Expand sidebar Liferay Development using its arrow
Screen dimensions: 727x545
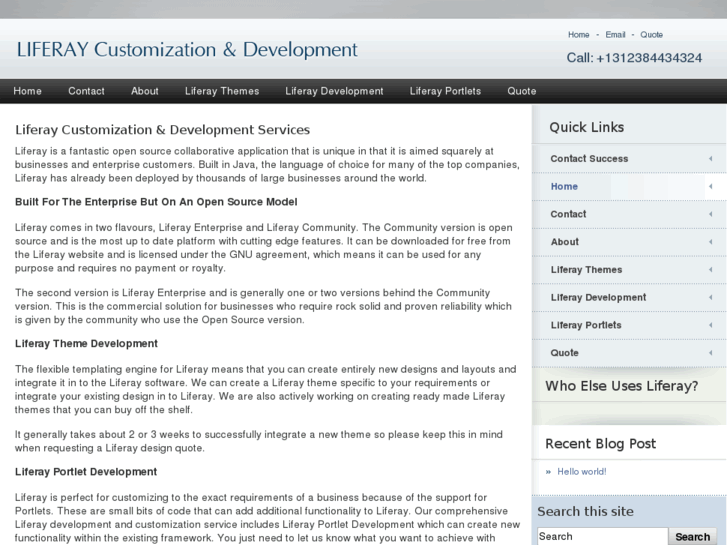pos(710,298)
